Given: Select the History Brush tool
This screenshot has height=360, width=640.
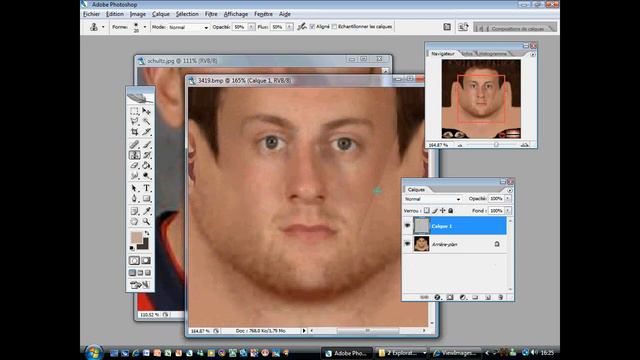Looking at the screenshot, I should tap(146, 155).
